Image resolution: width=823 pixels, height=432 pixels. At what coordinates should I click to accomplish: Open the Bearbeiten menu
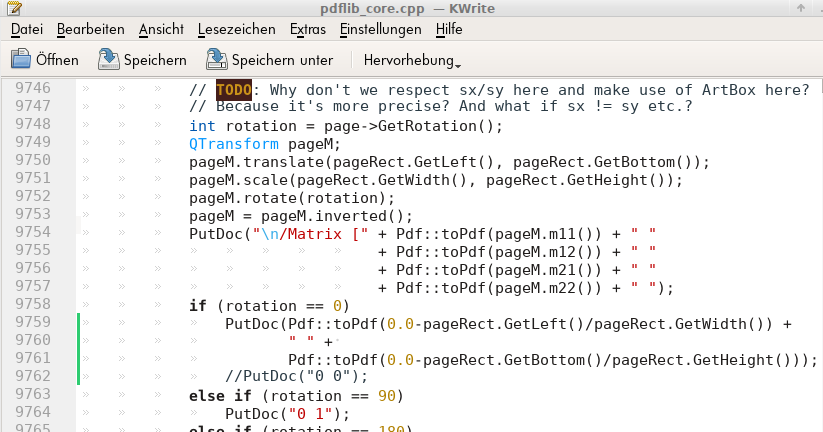pos(90,30)
